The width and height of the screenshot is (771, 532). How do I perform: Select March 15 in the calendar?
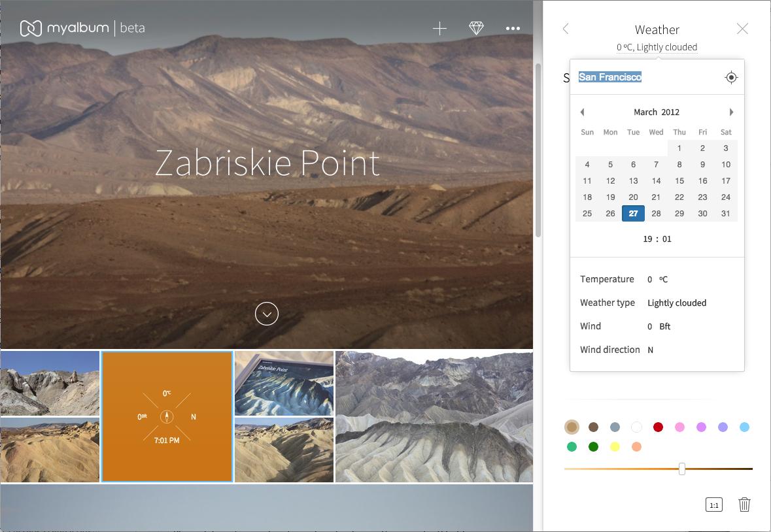679,181
